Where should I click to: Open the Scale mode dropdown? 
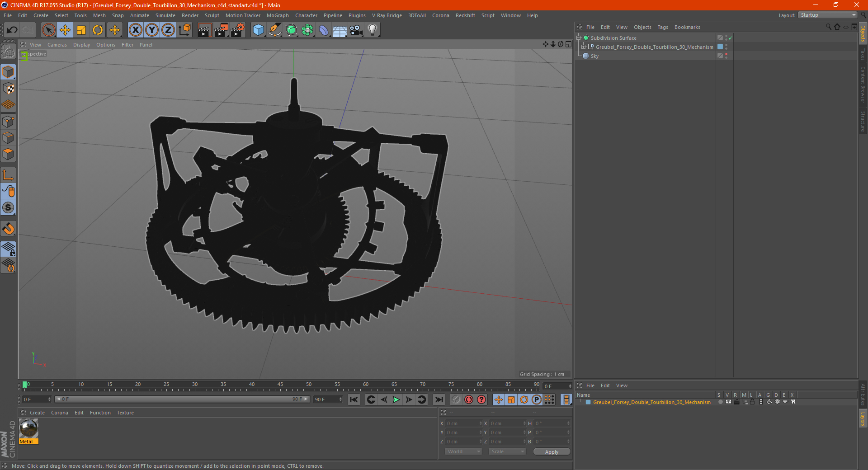click(507, 451)
